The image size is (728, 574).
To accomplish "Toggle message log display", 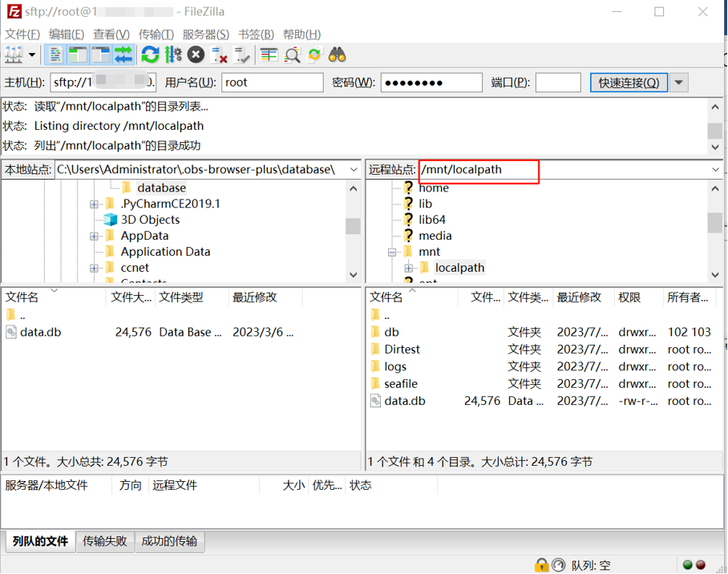I will [x=55, y=55].
